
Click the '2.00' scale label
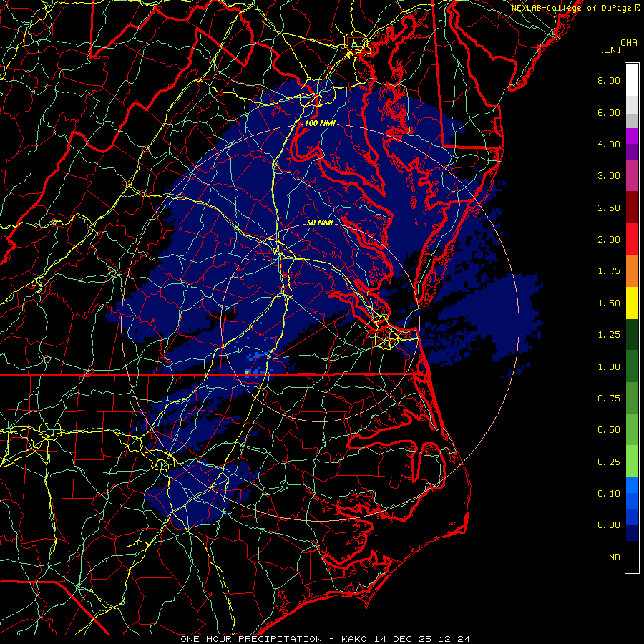point(609,240)
